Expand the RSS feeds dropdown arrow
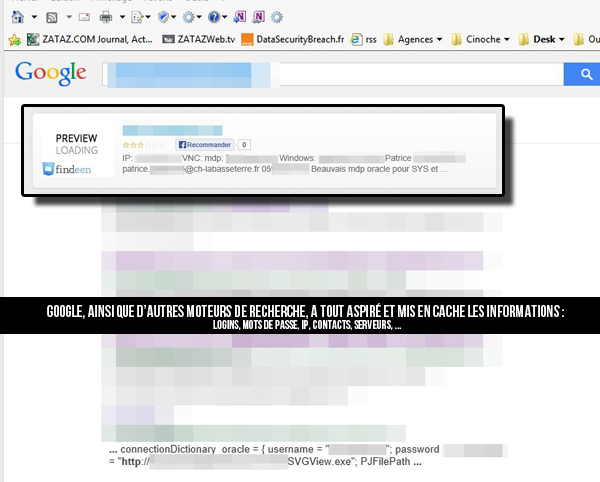Viewport: 600px width, 482px height. pyautogui.click(x=69, y=17)
